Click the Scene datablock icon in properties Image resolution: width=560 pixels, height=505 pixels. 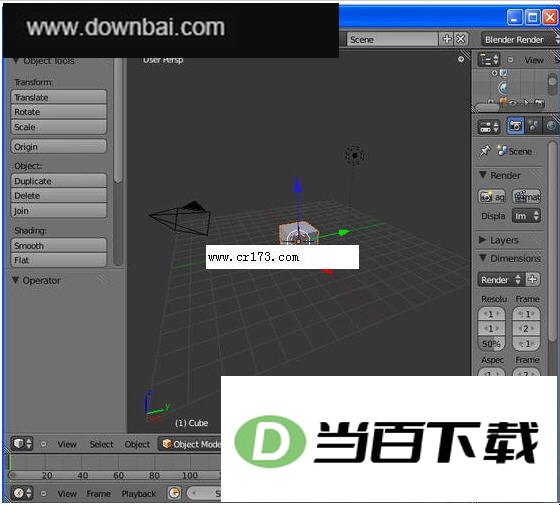pyautogui.click(x=502, y=151)
